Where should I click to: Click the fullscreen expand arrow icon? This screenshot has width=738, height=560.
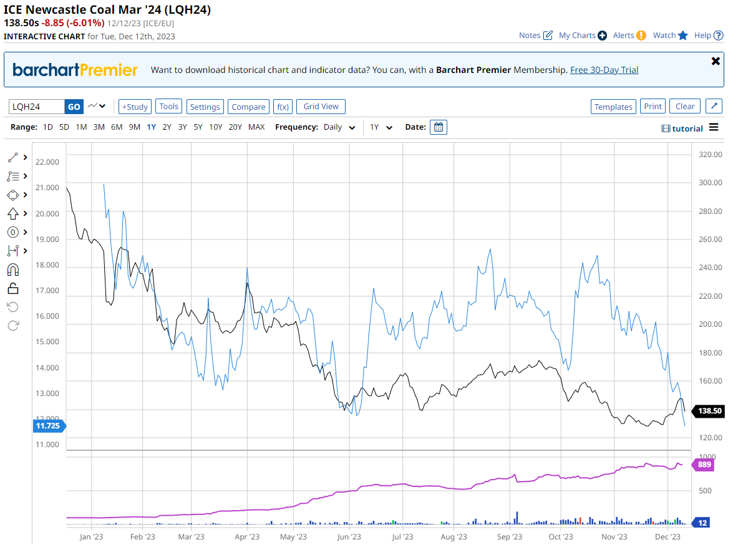click(x=714, y=107)
